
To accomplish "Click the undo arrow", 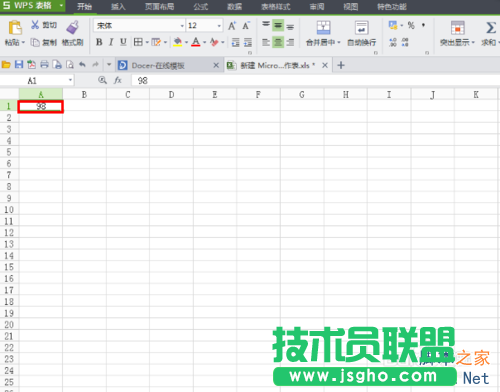I will tap(82, 65).
